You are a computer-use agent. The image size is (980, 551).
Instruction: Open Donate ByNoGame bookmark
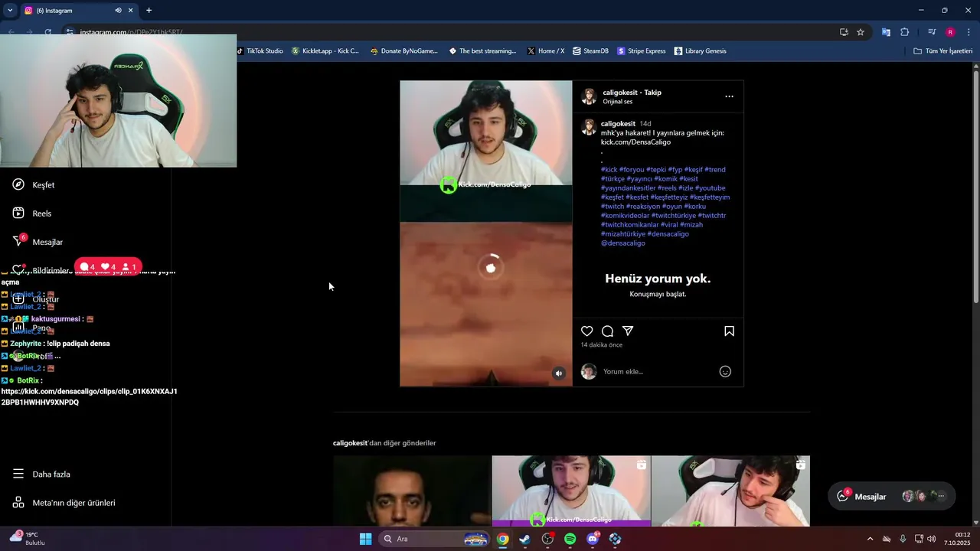pyautogui.click(x=403, y=51)
